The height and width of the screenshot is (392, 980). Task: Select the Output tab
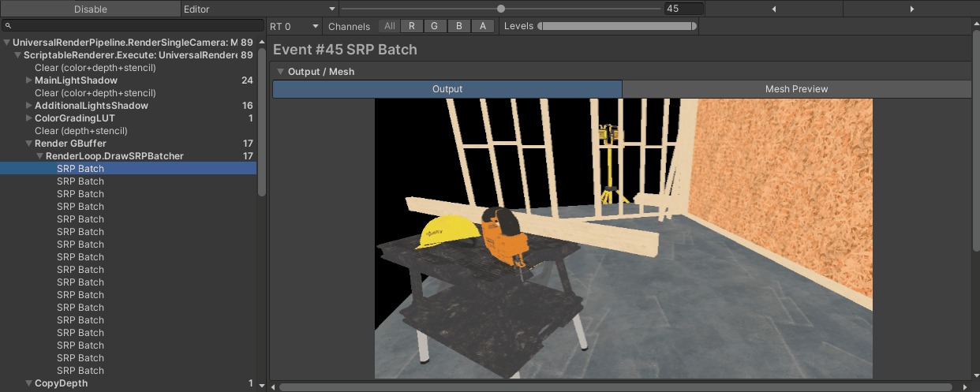(447, 89)
